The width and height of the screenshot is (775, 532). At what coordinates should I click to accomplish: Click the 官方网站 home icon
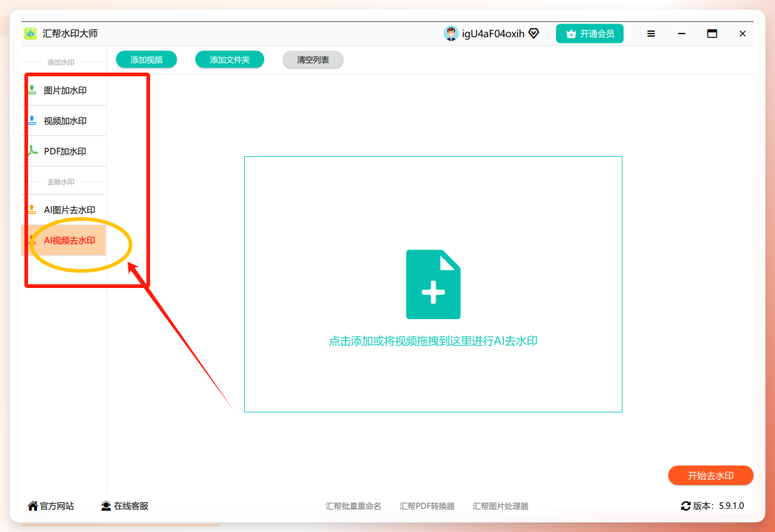point(33,506)
